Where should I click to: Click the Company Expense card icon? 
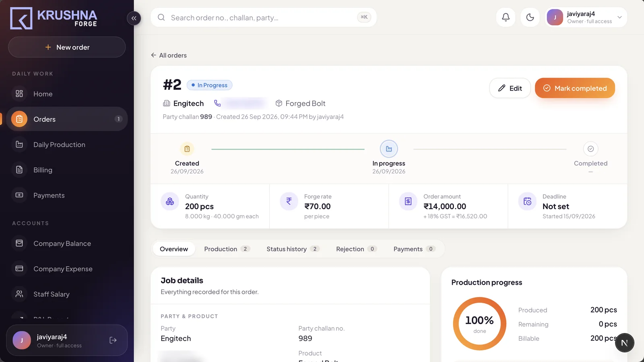[x=19, y=269]
